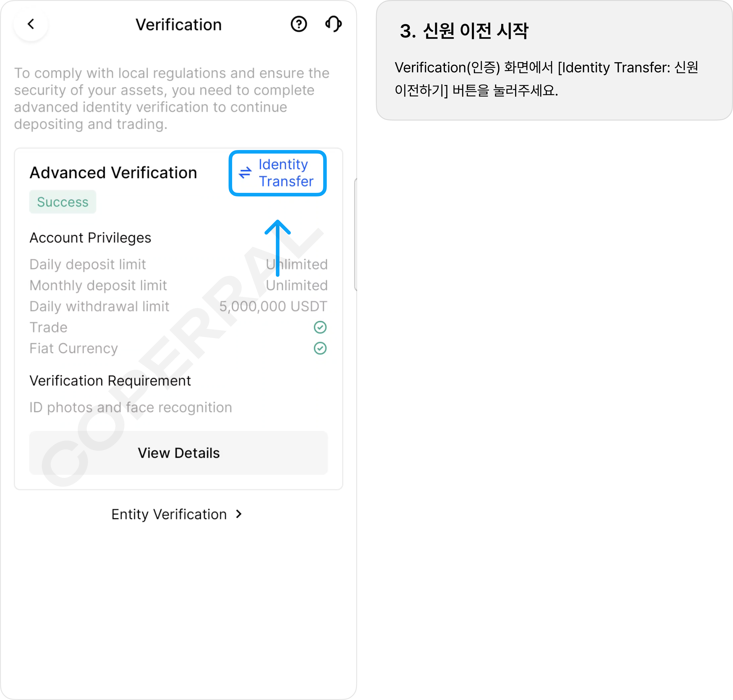Click the Verification page title
The width and height of the screenshot is (733, 700).
(179, 25)
